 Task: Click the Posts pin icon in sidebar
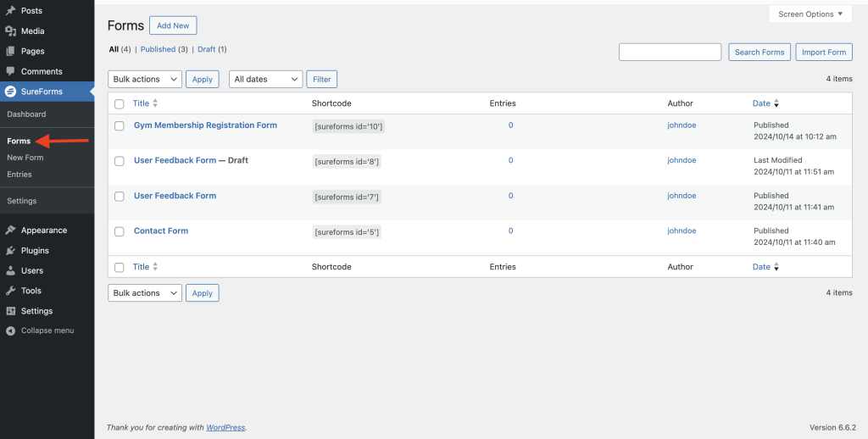point(10,11)
